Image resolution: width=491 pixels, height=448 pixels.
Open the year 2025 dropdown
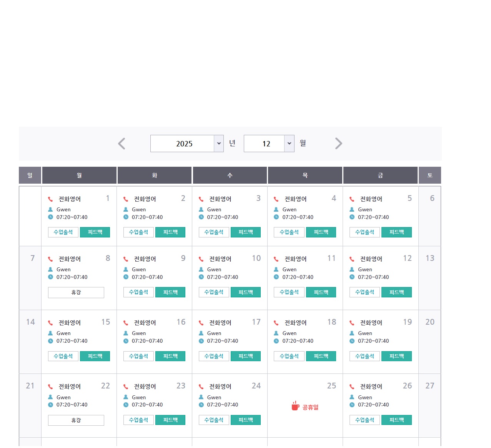tap(187, 144)
